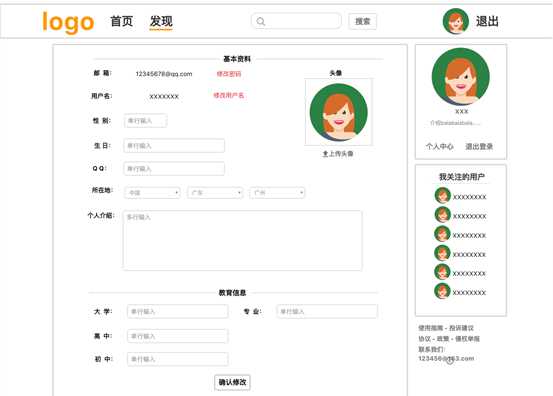The height and width of the screenshot is (396, 553).
Task: Click the profile picture under 头像
Action: point(339,112)
